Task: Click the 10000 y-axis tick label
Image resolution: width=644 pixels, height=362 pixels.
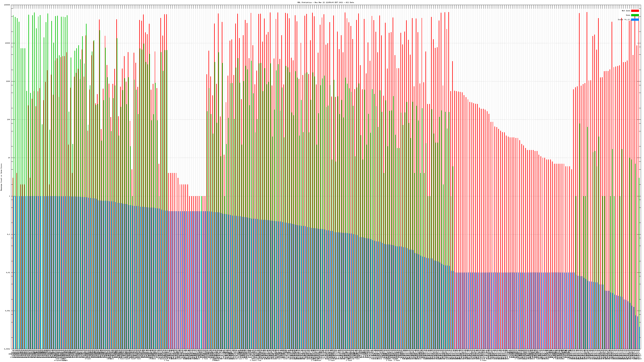Action: coord(8,43)
